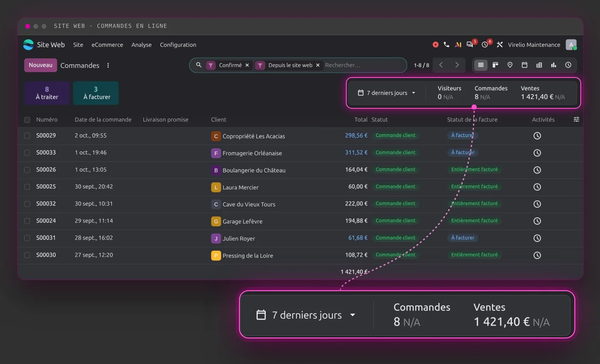Switch to graph view

click(x=554, y=65)
